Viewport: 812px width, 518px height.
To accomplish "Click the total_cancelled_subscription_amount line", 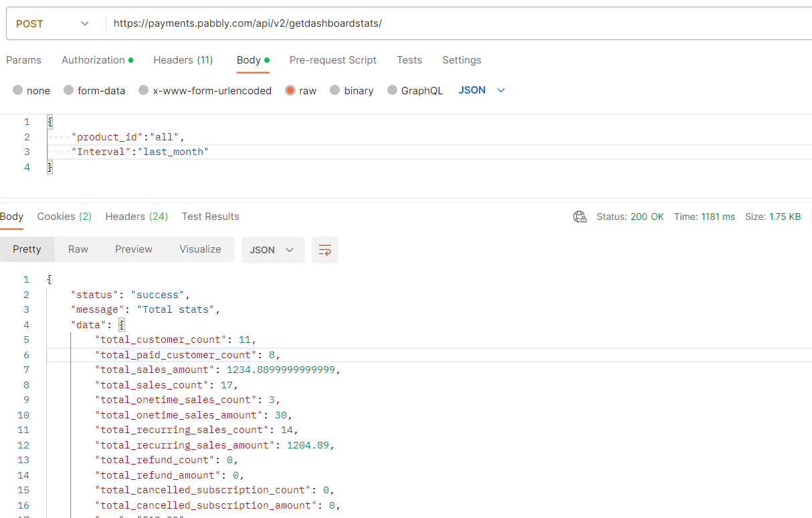I will pyautogui.click(x=218, y=505).
